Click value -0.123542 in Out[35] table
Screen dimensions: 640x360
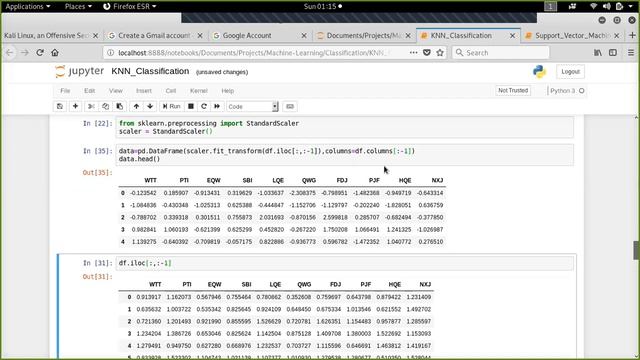pyautogui.click(x=143, y=193)
